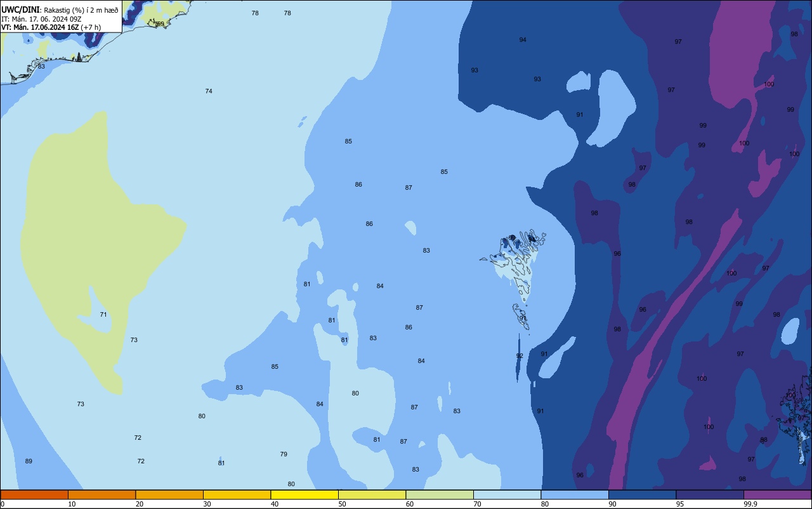Click the humidity value 89 on map
812x509 pixels.
[x=29, y=461]
